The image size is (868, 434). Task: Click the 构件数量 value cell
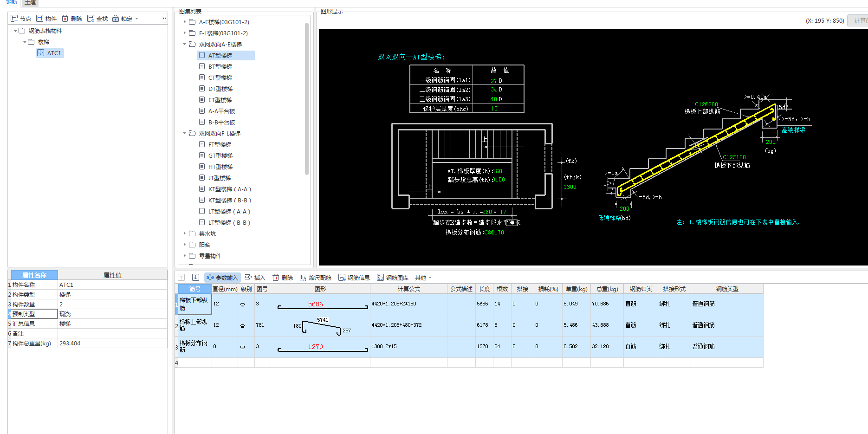112,304
